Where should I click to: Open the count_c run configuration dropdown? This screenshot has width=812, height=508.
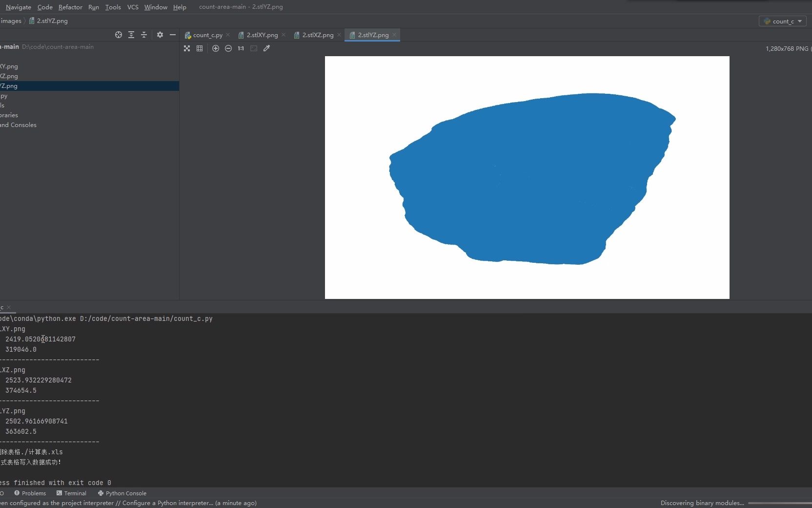pos(782,21)
